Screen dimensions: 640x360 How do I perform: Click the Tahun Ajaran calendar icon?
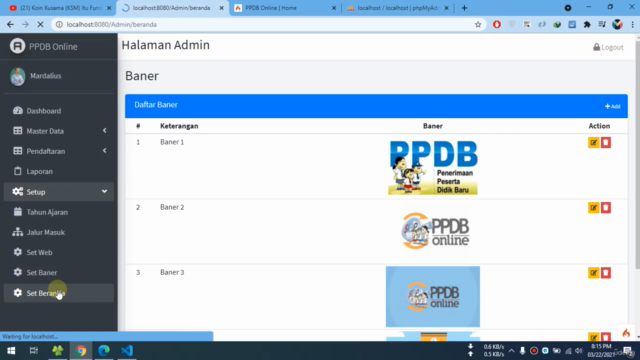click(18, 211)
